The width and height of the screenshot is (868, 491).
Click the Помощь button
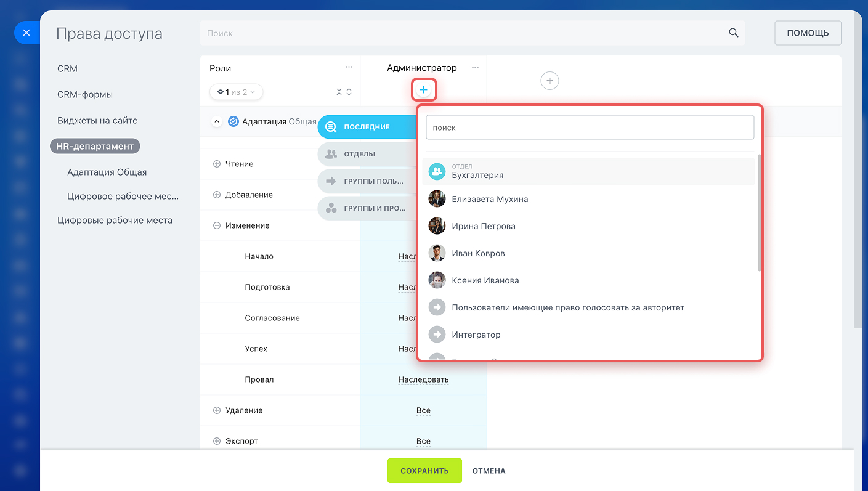click(x=807, y=33)
